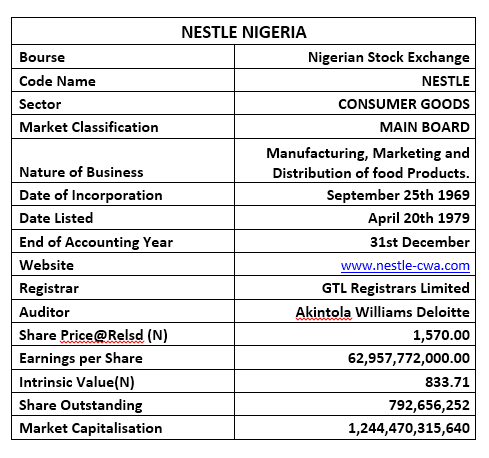The height and width of the screenshot is (458, 489).
Task: Click the April 20th 1979 listing date
Action: [419, 218]
